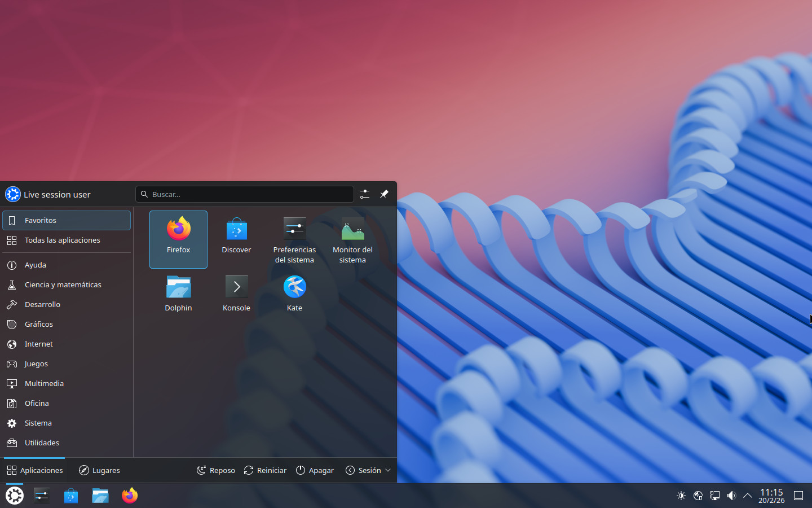Toggle the pin to keep menu open
The image size is (812, 508).
click(384, 194)
